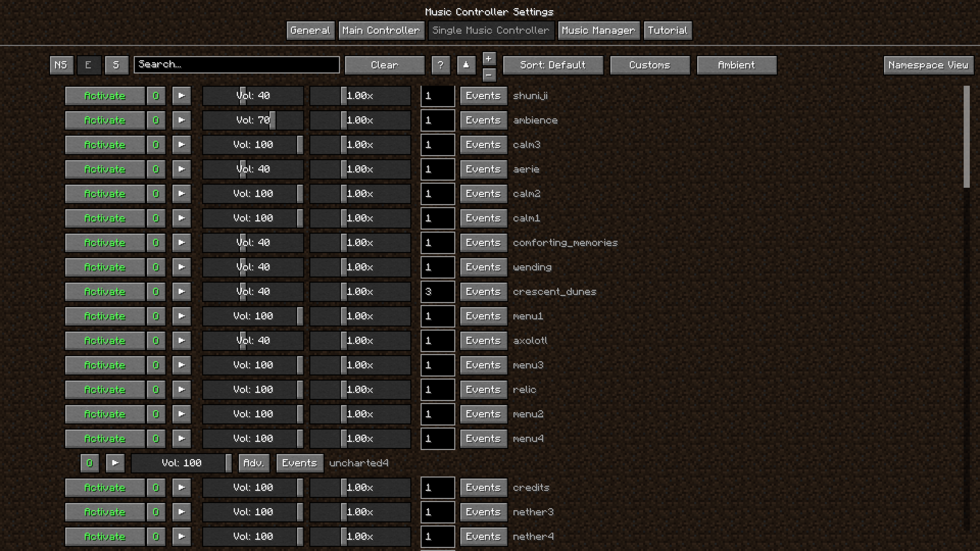Image resolution: width=980 pixels, height=551 pixels.
Task: Click the plus icon to add
Action: pos(489,58)
